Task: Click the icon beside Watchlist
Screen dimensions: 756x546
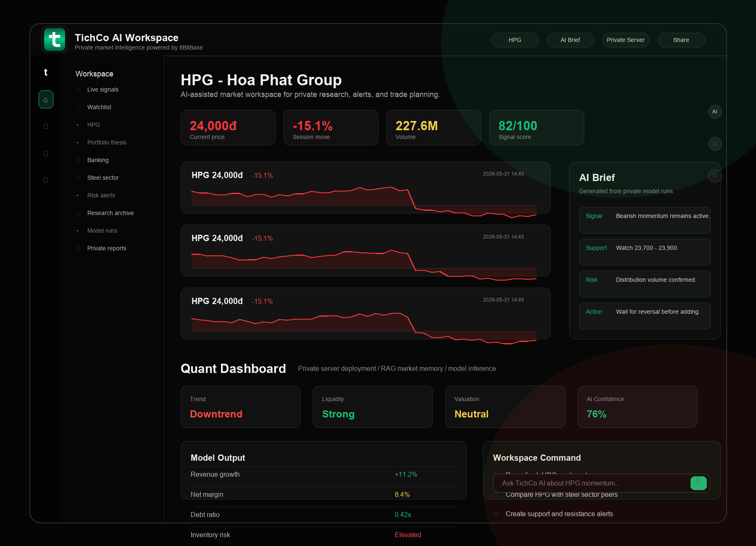Action: click(x=79, y=107)
